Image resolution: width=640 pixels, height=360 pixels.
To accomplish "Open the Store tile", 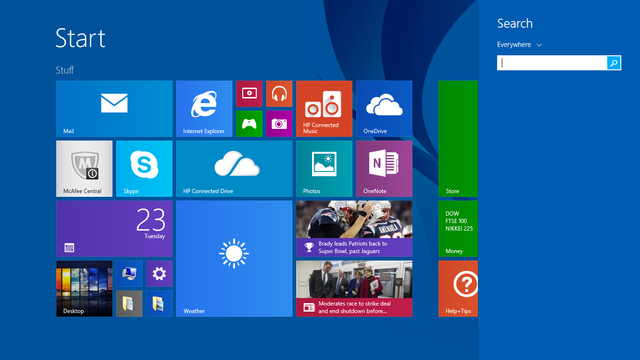I will click(x=458, y=139).
